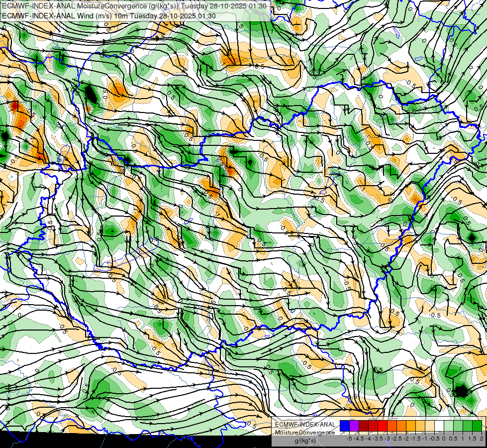487x448 pixels.
Task: Click the 2 tick label ending the legend scale
Action: [482, 439]
